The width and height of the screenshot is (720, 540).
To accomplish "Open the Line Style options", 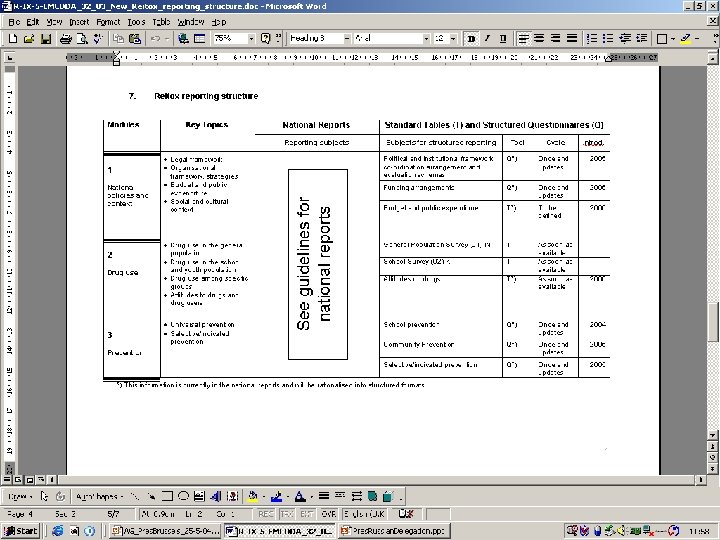I will [324, 496].
